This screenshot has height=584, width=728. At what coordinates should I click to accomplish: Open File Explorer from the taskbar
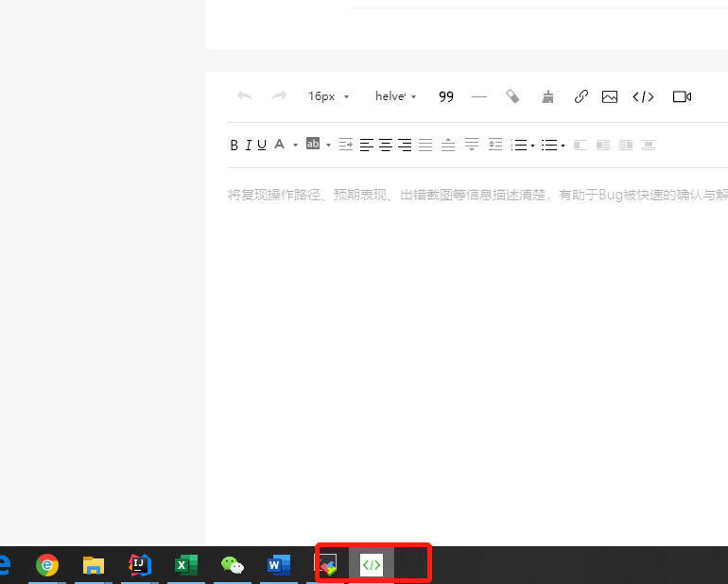[x=94, y=565]
